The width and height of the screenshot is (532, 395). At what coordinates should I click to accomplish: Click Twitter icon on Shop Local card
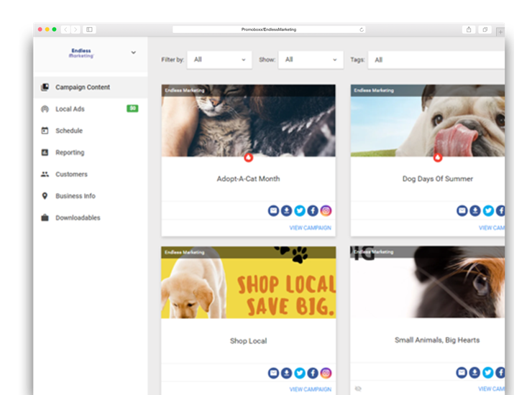pyautogui.click(x=300, y=373)
